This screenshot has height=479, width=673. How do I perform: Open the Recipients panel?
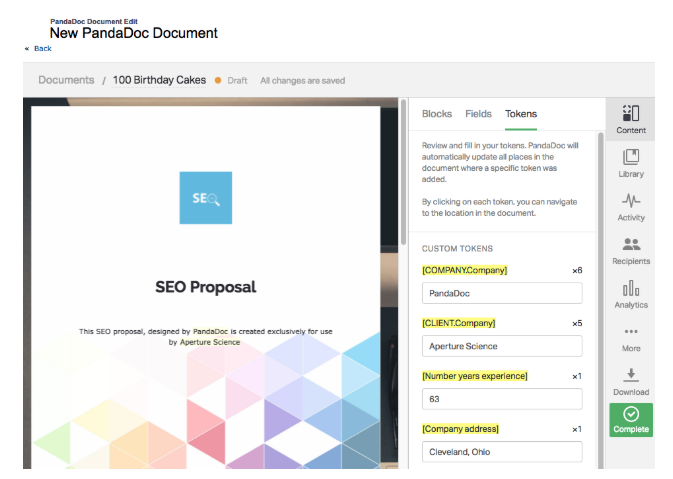(x=630, y=249)
